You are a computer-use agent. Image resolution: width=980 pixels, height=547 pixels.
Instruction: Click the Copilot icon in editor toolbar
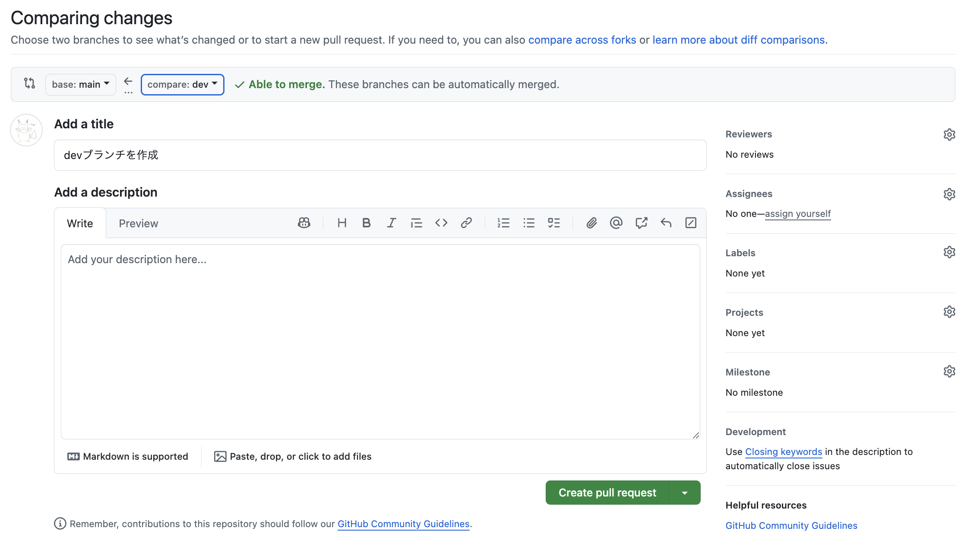(304, 223)
